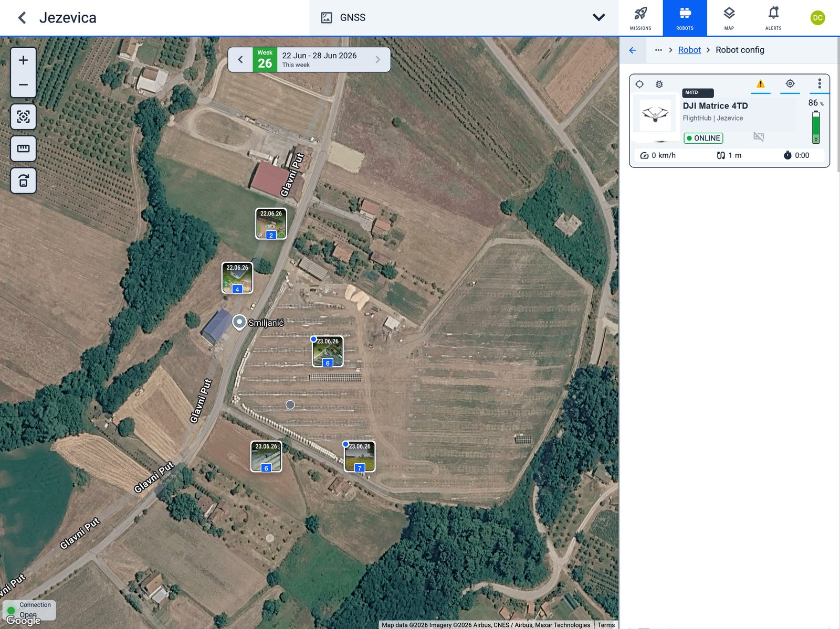
Task: Open the Week 26 date picker
Action: (x=310, y=59)
